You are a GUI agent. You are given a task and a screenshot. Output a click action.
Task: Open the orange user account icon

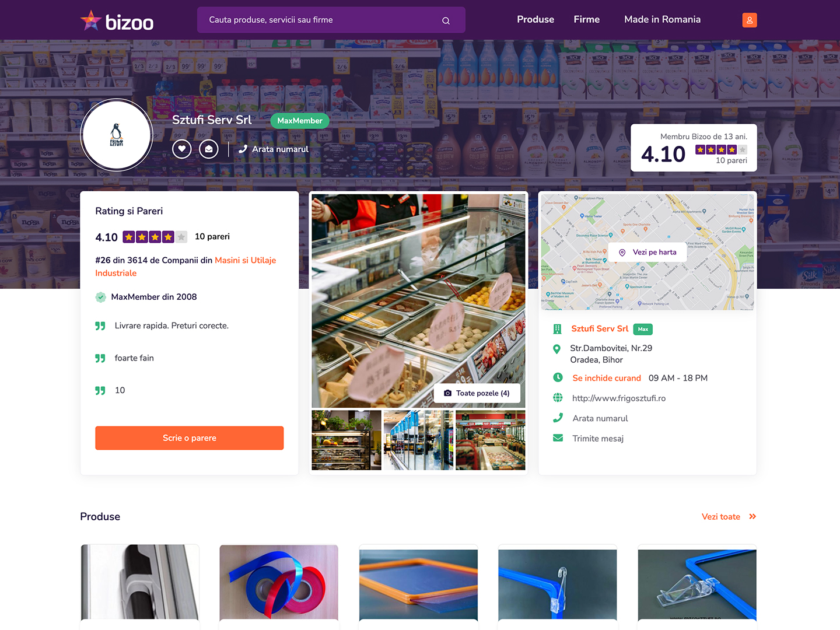point(750,20)
